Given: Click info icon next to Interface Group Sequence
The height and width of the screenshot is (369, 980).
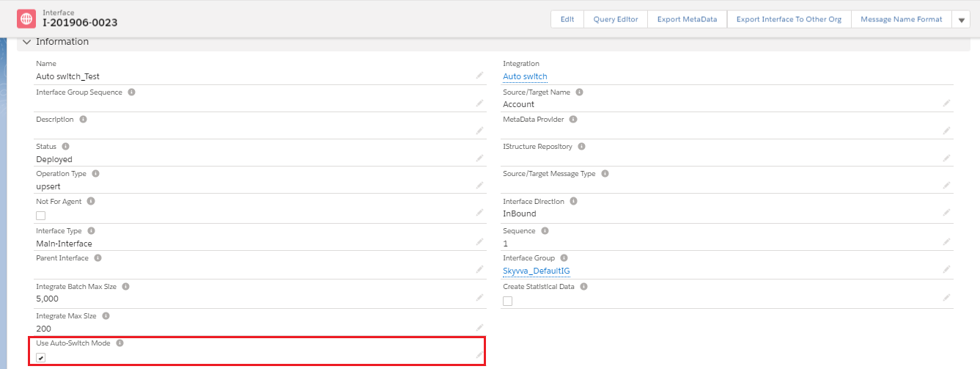Looking at the screenshot, I should click(x=131, y=92).
